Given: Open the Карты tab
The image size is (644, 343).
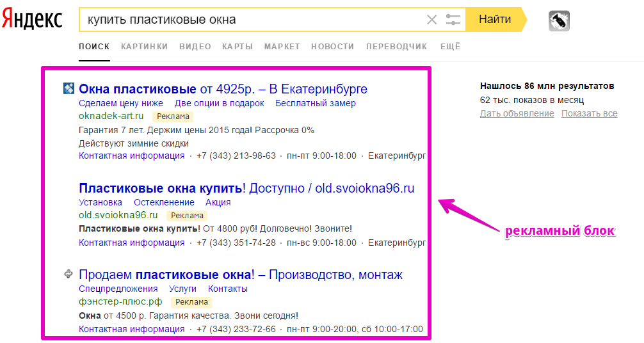Looking at the screenshot, I should coord(237,47).
